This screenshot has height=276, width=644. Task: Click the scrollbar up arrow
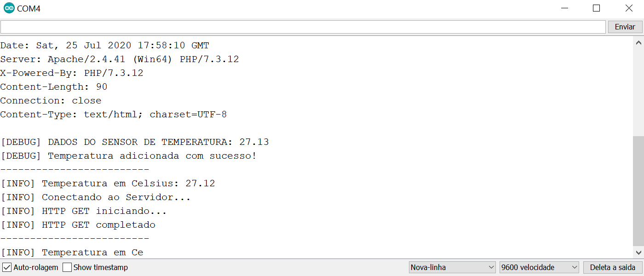tap(638, 42)
